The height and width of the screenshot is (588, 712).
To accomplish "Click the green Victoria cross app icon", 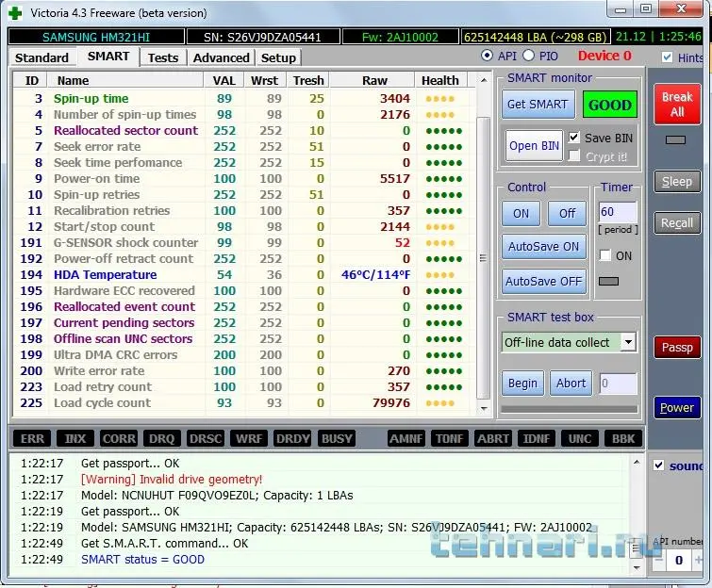I will pos(15,13).
